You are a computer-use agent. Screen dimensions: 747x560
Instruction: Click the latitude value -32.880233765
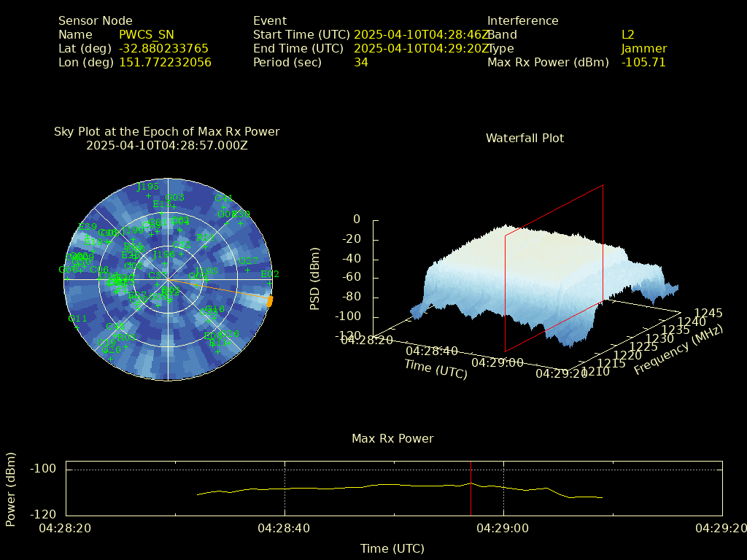[163, 49]
